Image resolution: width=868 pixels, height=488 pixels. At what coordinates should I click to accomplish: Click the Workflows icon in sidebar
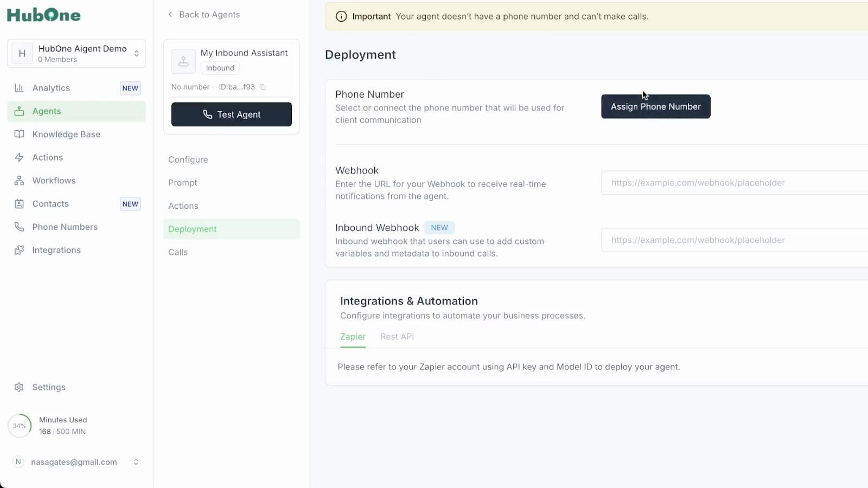[19, 181]
